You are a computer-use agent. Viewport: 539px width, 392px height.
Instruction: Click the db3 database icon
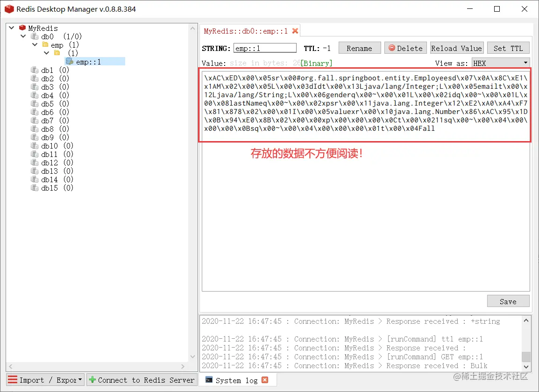click(x=35, y=86)
